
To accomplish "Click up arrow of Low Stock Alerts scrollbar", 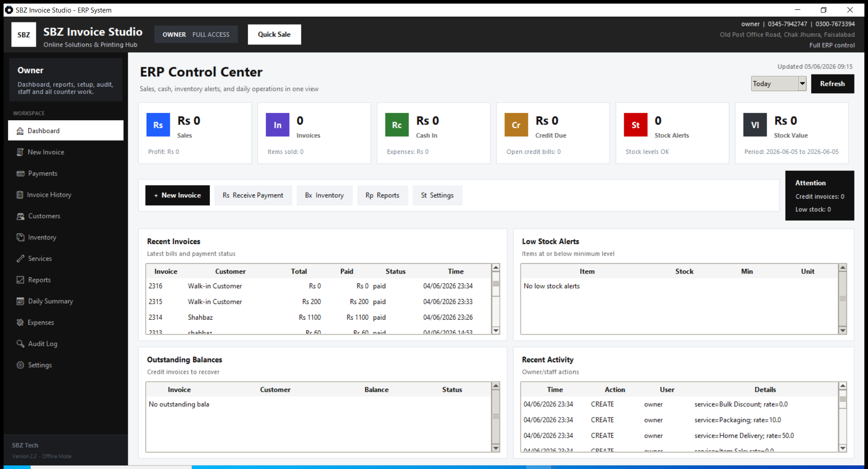I will [843, 268].
